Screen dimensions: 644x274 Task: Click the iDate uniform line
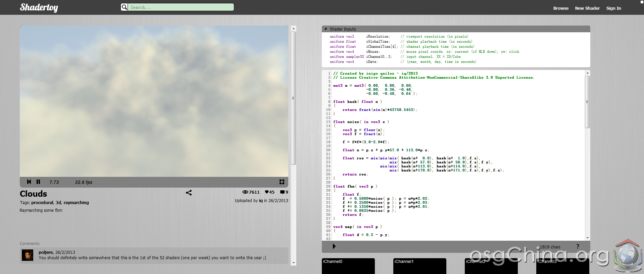coord(403,62)
